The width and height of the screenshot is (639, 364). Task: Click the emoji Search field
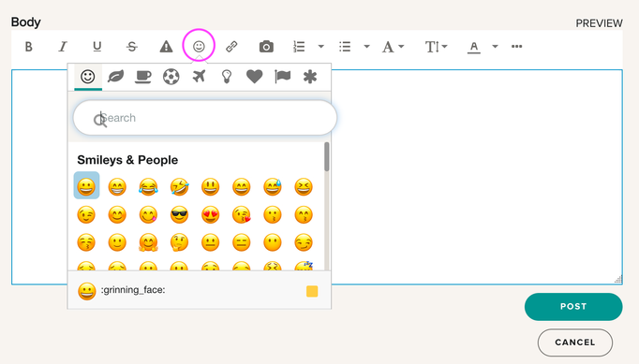205,118
